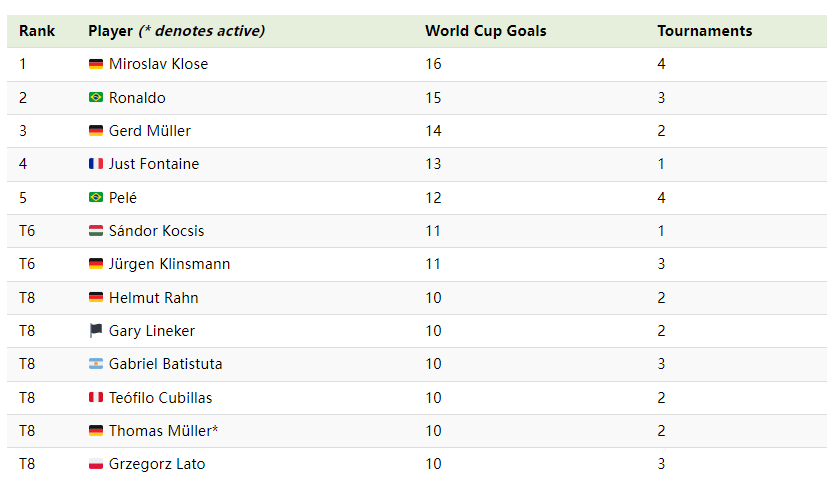Click the dark flag icon beside Gary Lineker
Viewport: 834px width, 498px height.
pos(96,331)
